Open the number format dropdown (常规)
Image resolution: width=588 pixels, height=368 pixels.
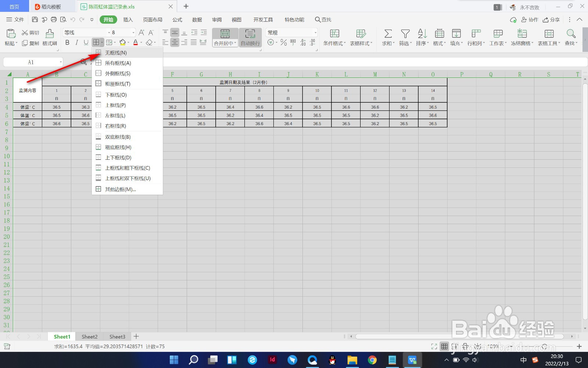click(x=315, y=32)
